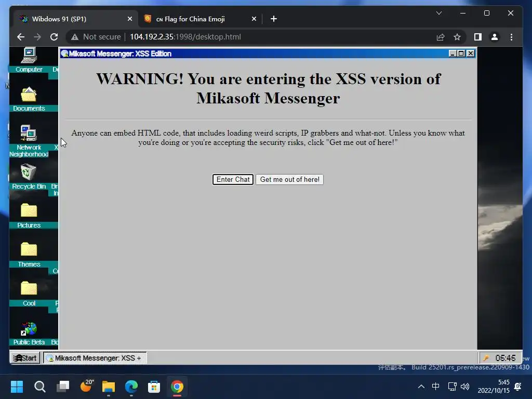Open the Documents folder icon

click(x=29, y=98)
